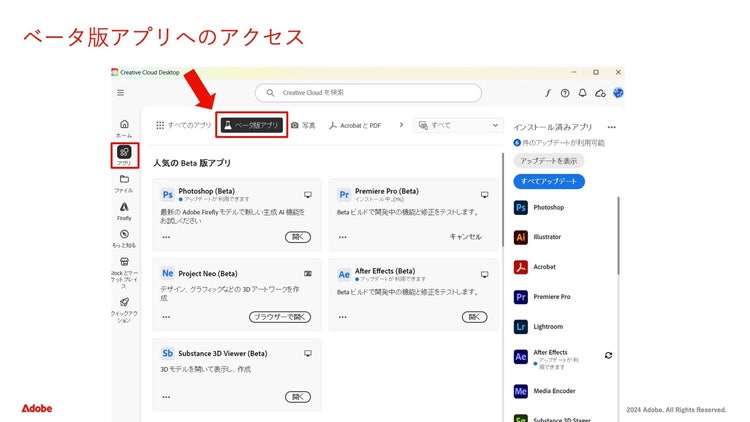Open Project Neo (Beta) more options ellipsis

pyautogui.click(x=166, y=317)
